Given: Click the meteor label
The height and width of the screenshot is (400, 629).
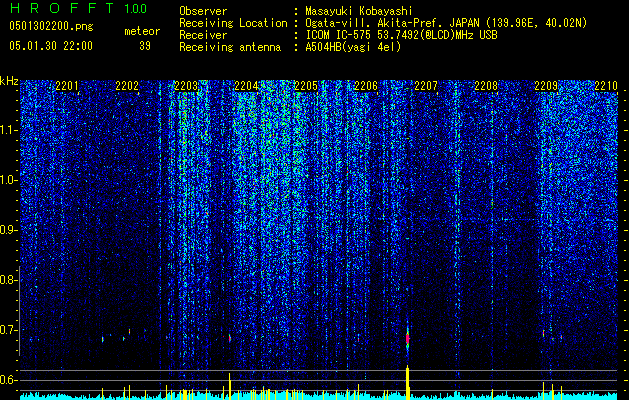Looking at the screenshot, I should click(142, 31).
